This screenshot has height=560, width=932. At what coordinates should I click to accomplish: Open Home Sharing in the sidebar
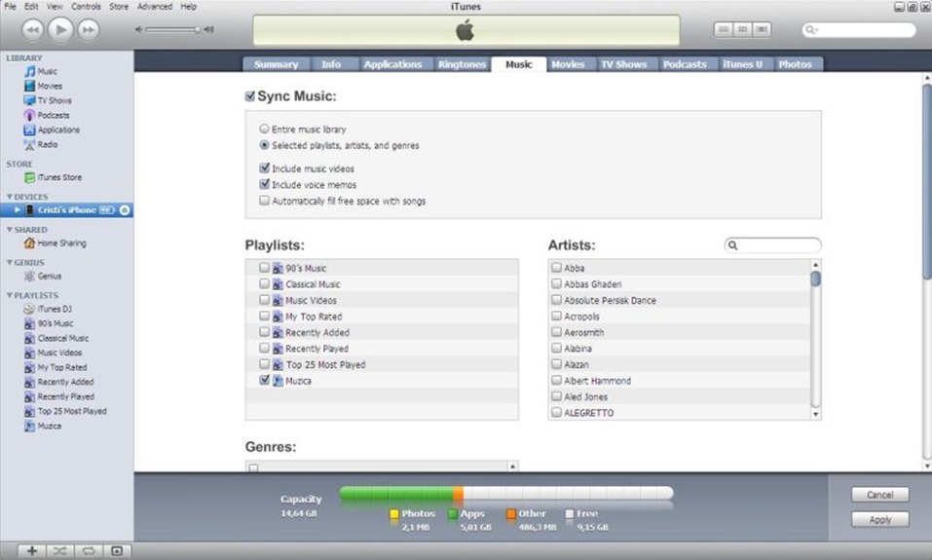point(60,243)
